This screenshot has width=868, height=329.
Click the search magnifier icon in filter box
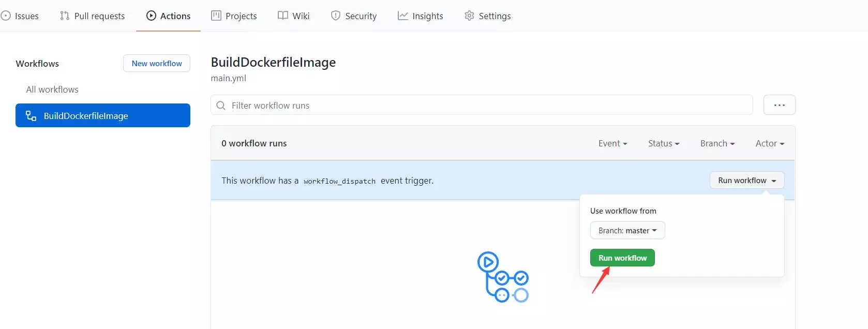coord(221,106)
